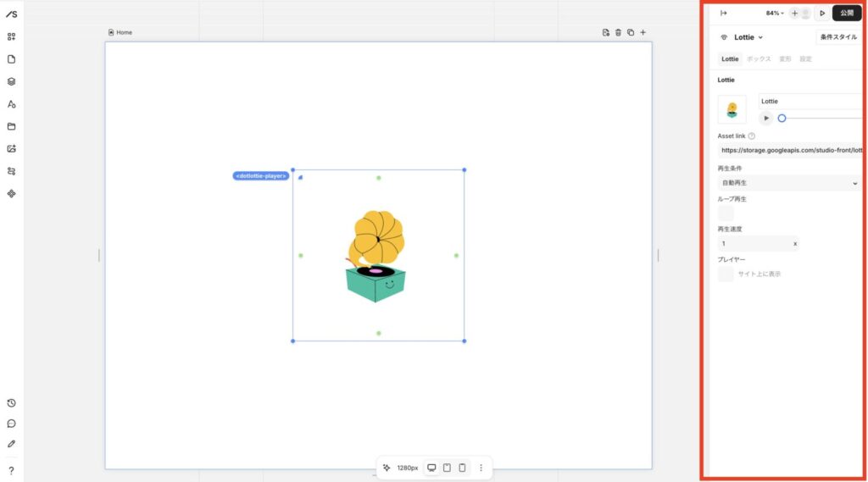Click the 公開 publish button
Screen dimensions: 868x482
(847, 14)
